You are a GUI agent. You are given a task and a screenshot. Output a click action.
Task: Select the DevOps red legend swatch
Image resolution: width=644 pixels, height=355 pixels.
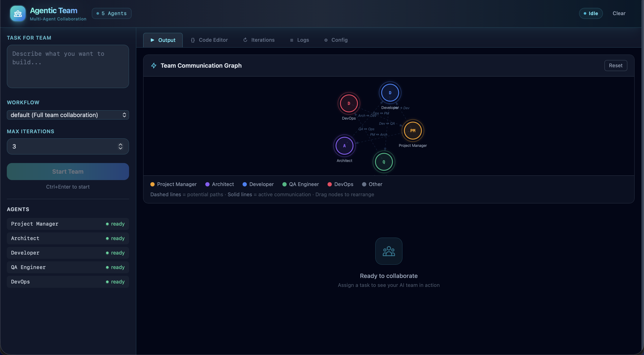[329, 184]
